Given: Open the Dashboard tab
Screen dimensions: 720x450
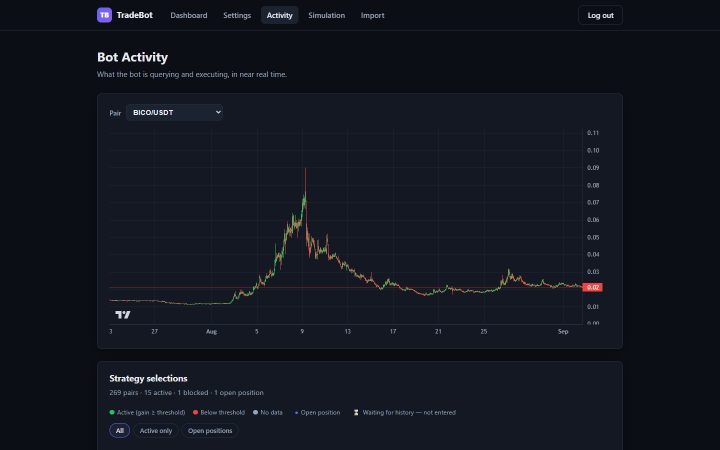Looking at the screenshot, I should 189,15.
